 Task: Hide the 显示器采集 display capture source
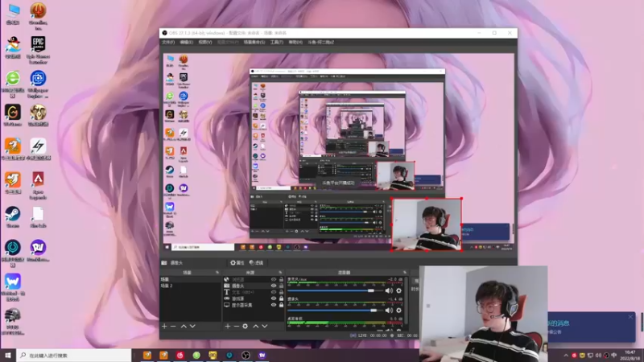(x=274, y=306)
